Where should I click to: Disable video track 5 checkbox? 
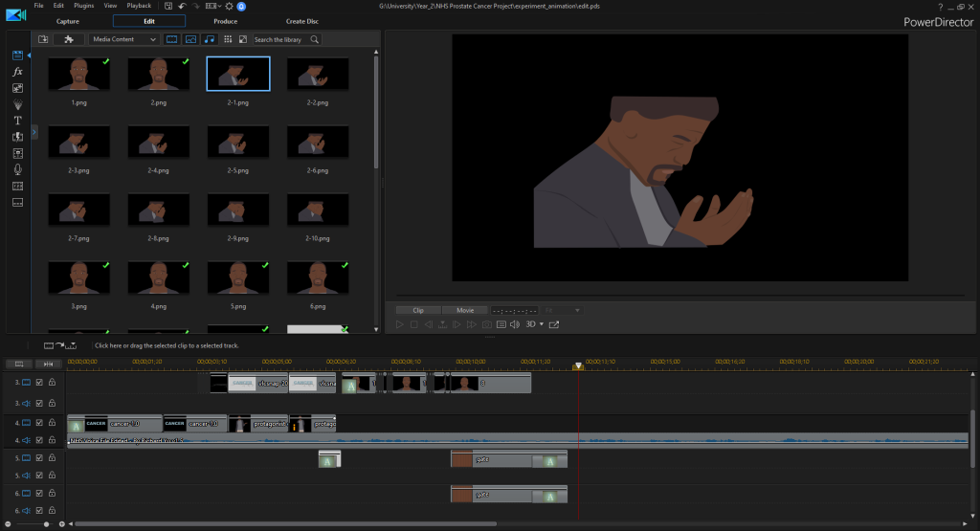tap(39, 458)
